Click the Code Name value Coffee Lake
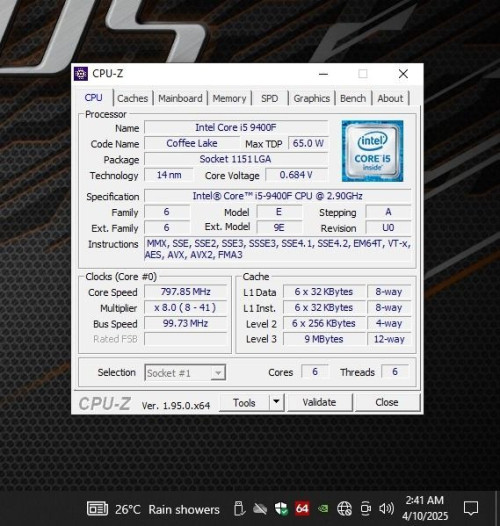500x526 pixels. point(192,143)
